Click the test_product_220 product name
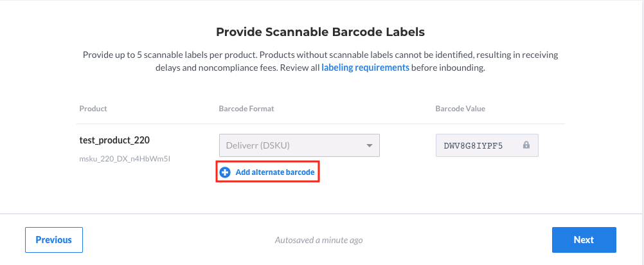This screenshot has width=644, height=265. click(x=114, y=140)
